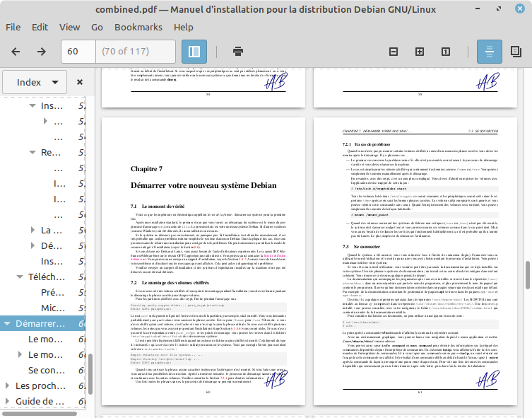Image resolution: width=532 pixels, height=418 pixels.
Task: Collapse the first 'Ins…' index entry
Action: pyautogui.click(x=32, y=106)
